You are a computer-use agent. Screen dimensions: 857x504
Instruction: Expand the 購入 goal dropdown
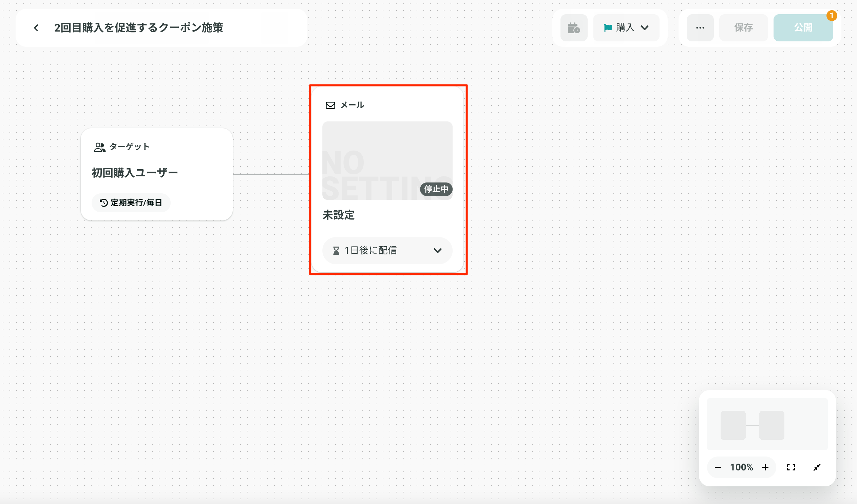point(626,28)
